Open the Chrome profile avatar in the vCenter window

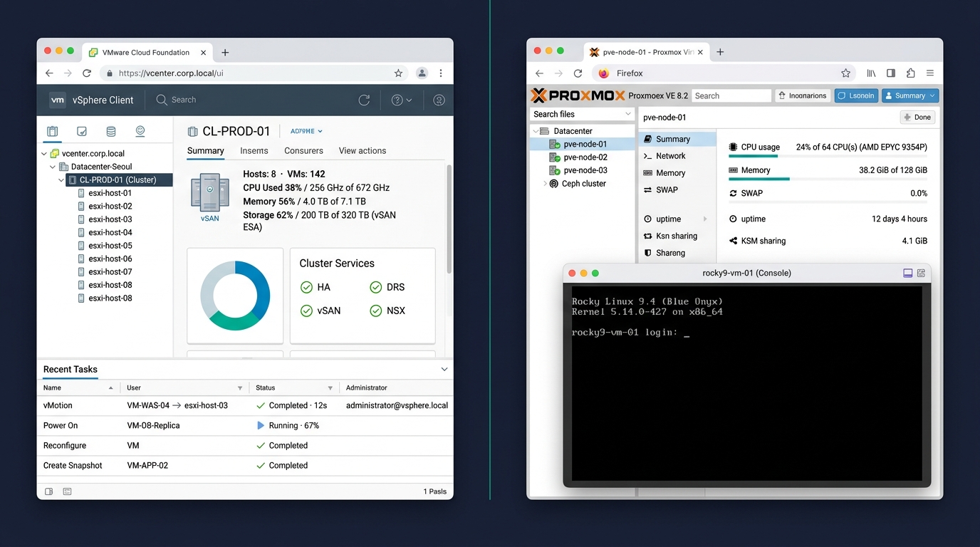422,73
